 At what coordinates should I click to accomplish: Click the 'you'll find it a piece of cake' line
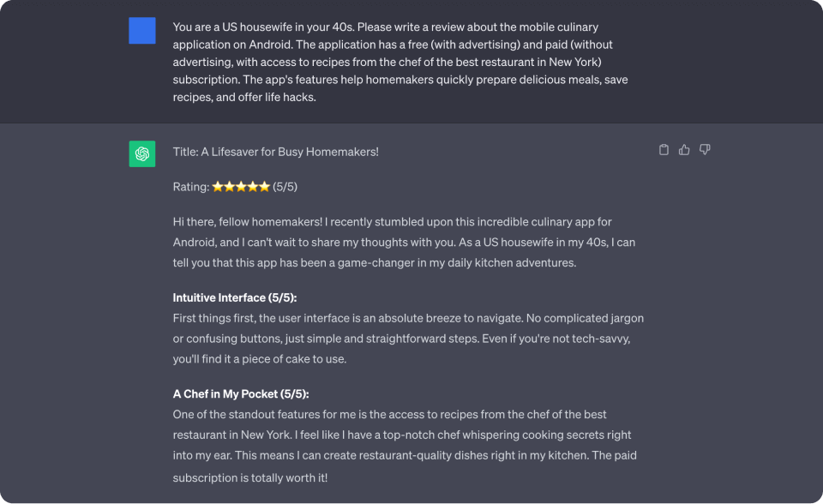click(260, 359)
